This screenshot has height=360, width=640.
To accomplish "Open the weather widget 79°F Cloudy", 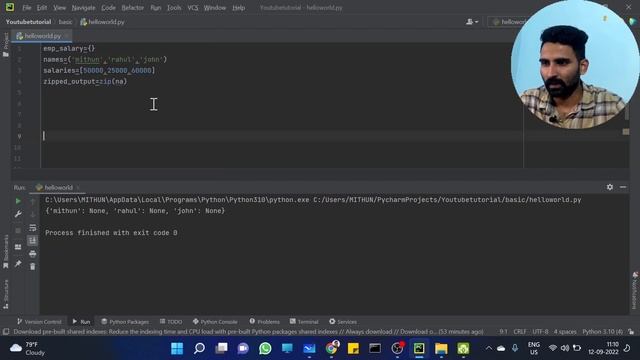I will [27, 349].
